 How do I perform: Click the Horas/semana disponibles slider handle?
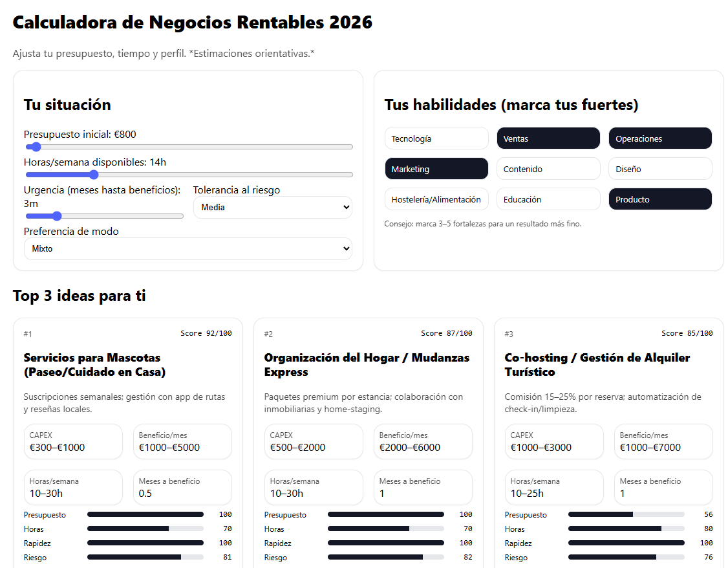point(94,175)
